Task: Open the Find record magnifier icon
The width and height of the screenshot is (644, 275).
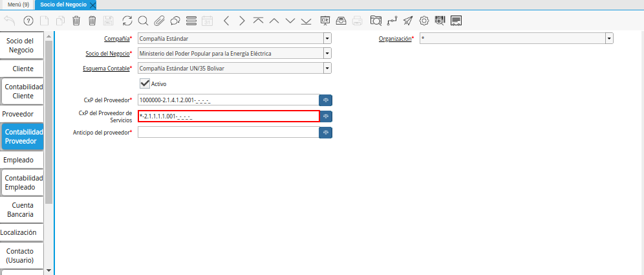Action: (x=143, y=21)
